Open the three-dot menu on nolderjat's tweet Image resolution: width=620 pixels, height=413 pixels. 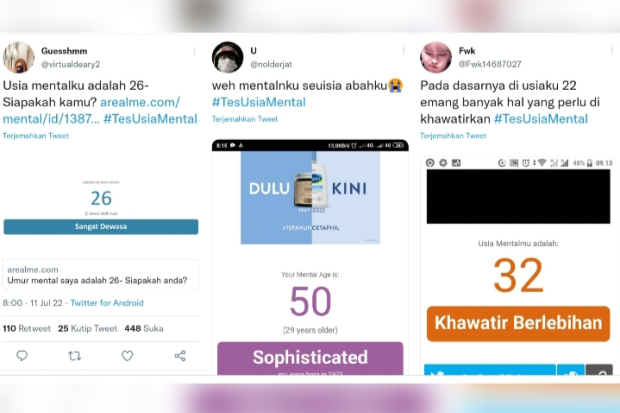(403, 51)
